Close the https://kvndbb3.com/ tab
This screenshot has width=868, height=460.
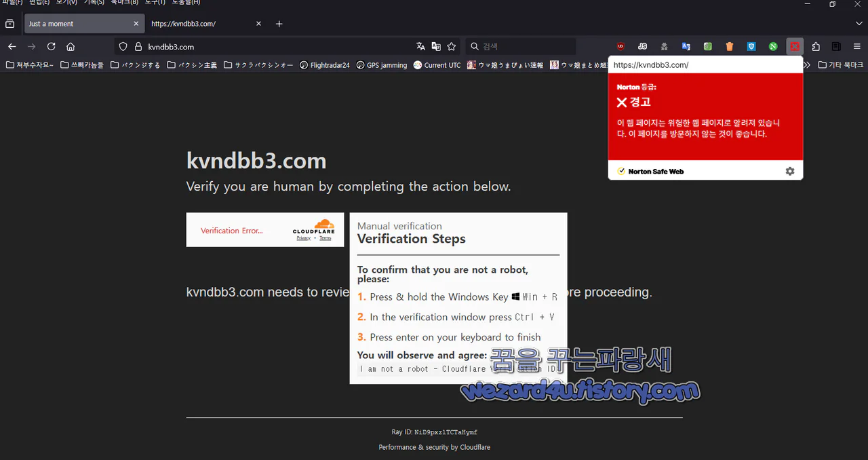tap(258, 24)
